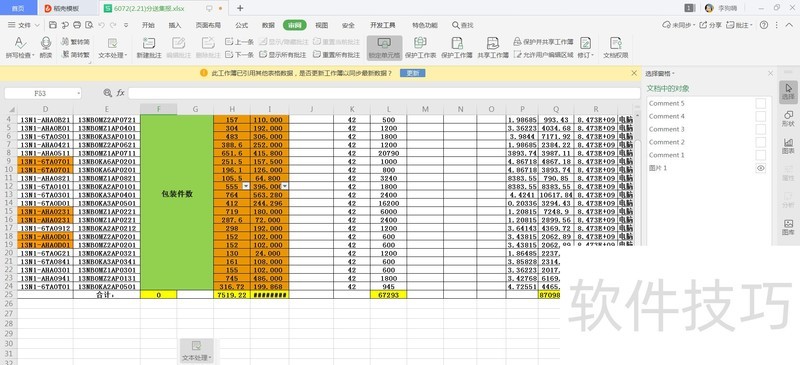The width and height of the screenshot is (800, 365).
Task: Hide 图片 1 using the eye icon
Action: [760, 168]
